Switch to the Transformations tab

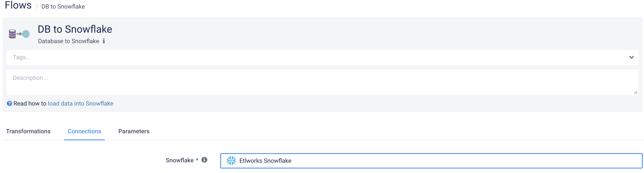[x=28, y=131]
